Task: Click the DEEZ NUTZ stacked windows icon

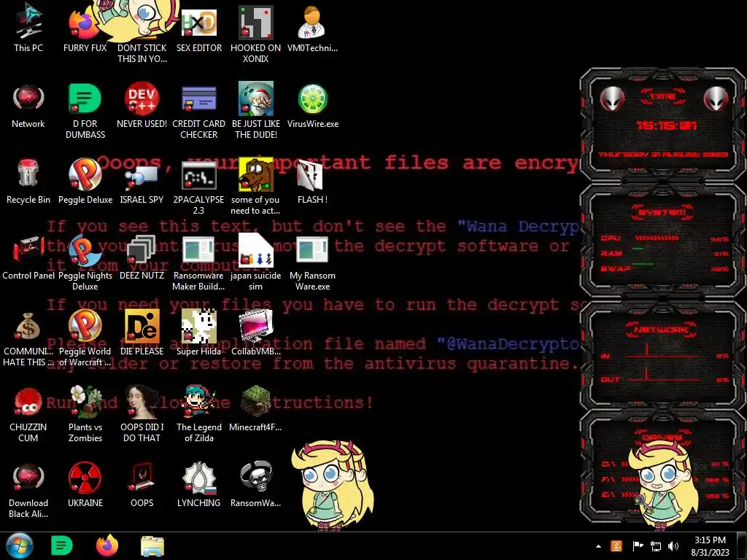Action: pos(142,257)
